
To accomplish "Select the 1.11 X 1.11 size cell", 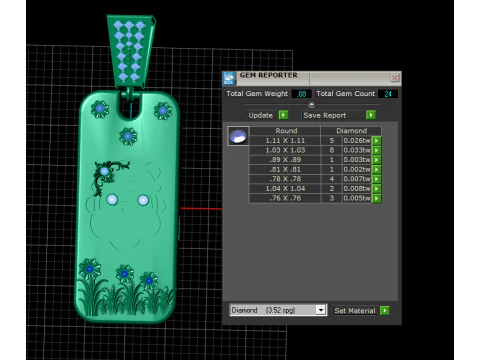I will point(285,141).
